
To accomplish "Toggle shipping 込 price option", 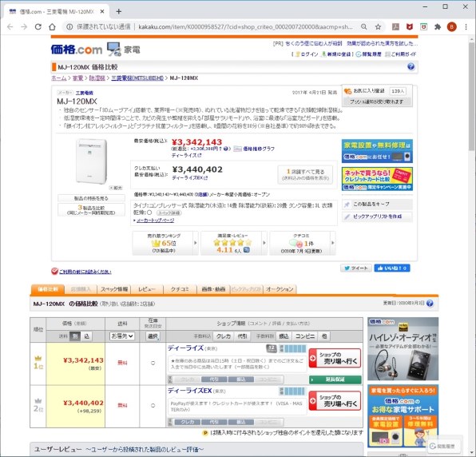I will click(x=87, y=336).
